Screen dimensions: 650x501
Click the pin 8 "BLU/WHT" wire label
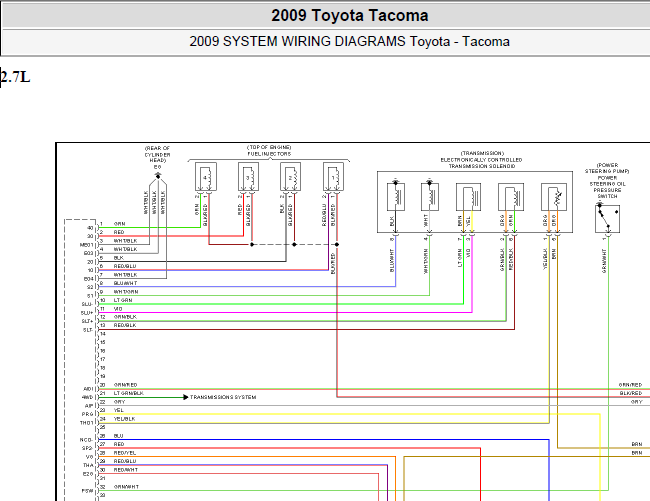(x=125, y=283)
